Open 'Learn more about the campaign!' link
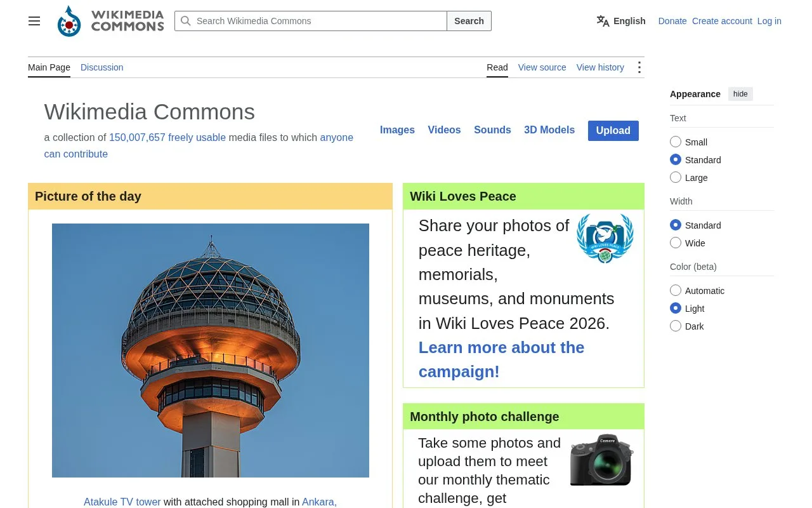The image size is (812, 508). [x=501, y=359]
